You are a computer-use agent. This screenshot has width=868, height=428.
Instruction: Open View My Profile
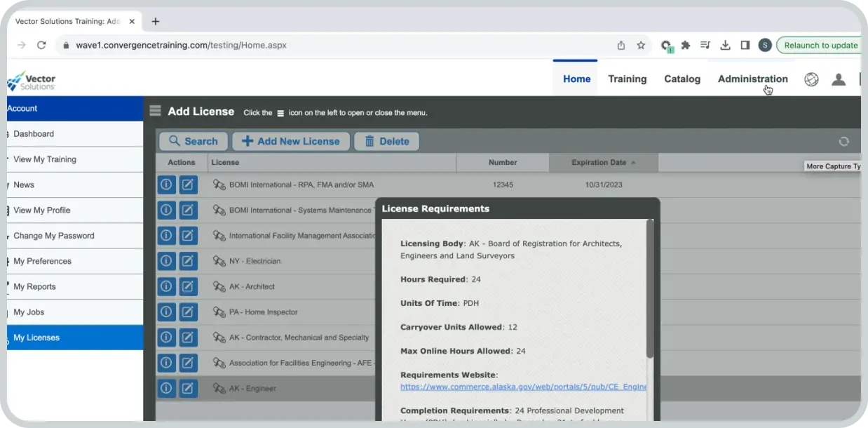[75, 210]
